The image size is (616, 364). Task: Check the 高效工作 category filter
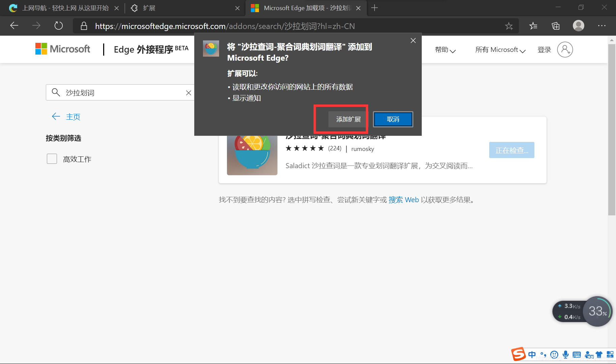pyautogui.click(x=52, y=159)
